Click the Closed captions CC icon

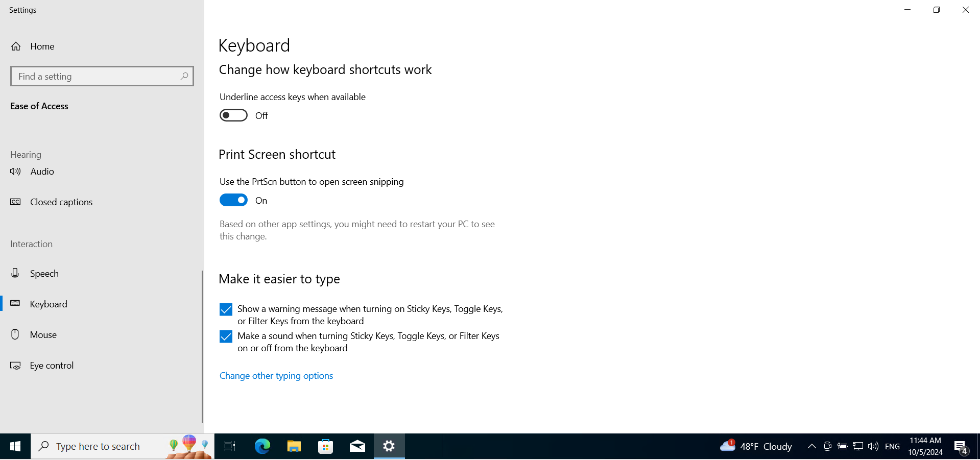click(15, 202)
